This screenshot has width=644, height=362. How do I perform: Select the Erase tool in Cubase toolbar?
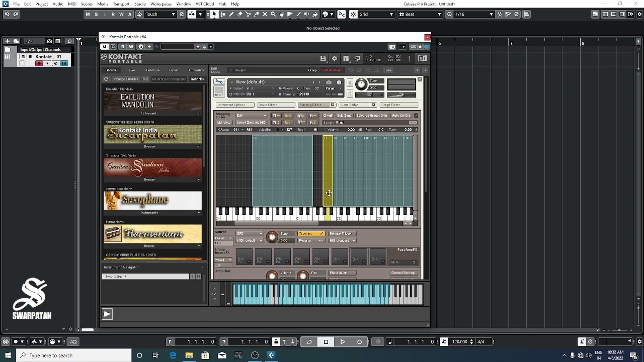(x=239, y=14)
